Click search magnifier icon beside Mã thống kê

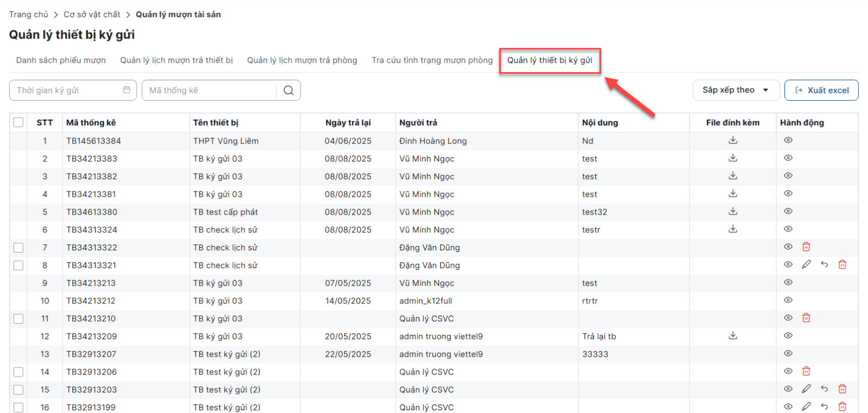(x=288, y=91)
